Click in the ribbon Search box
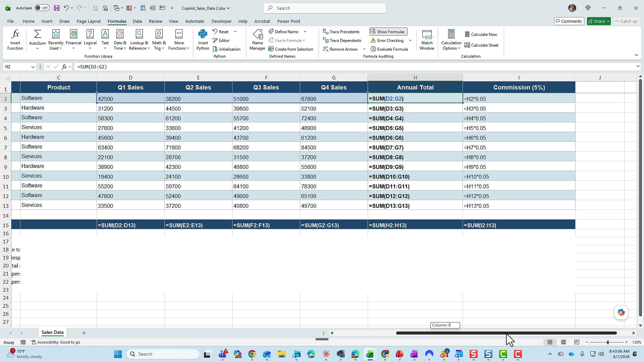644x362 pixels. pos(325,8)
